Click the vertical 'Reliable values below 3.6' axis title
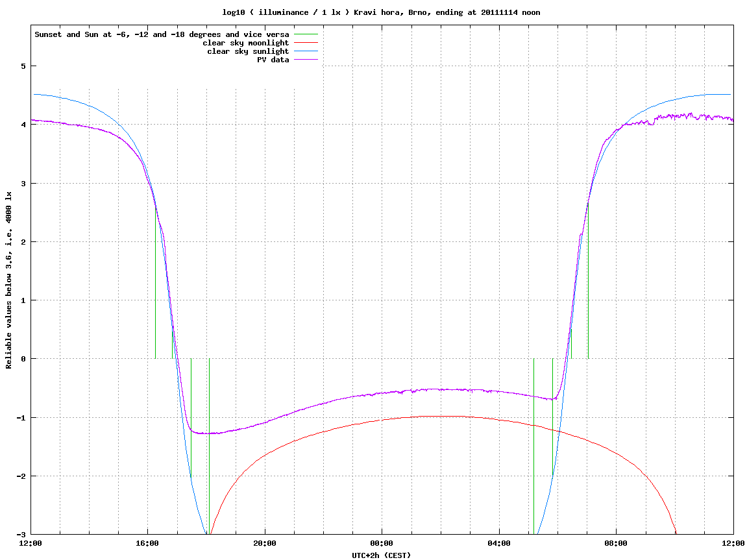 coord(8,280)
